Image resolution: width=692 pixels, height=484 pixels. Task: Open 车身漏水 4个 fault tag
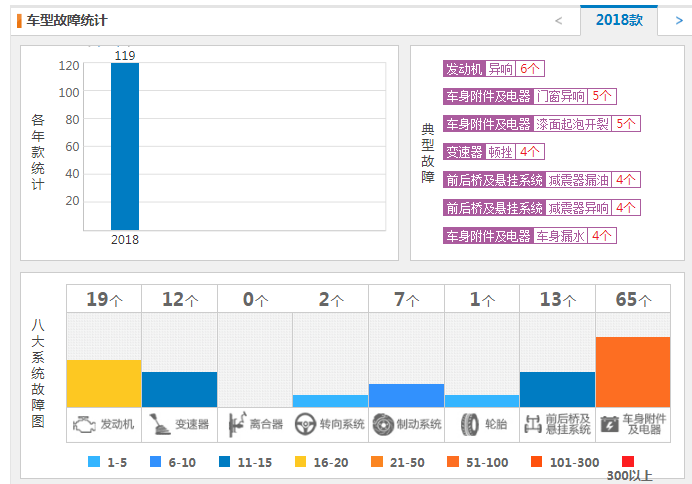[530, 236]
